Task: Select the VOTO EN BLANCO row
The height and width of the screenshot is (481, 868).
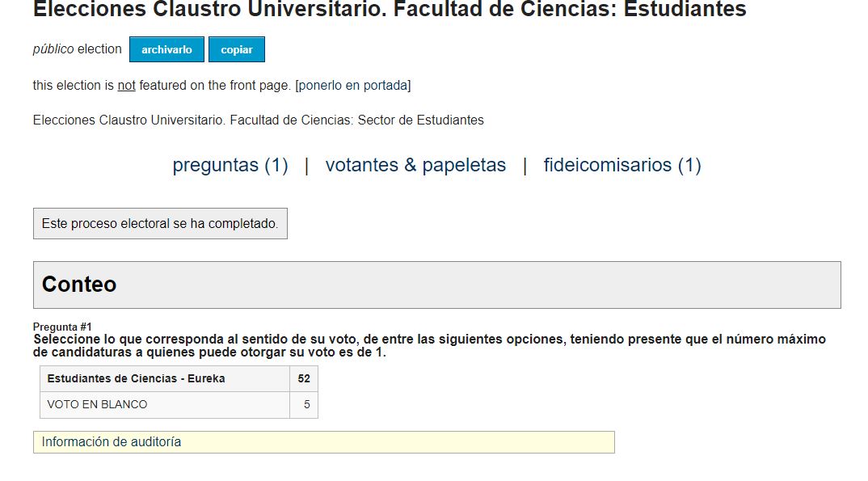Action: (179, 405)
